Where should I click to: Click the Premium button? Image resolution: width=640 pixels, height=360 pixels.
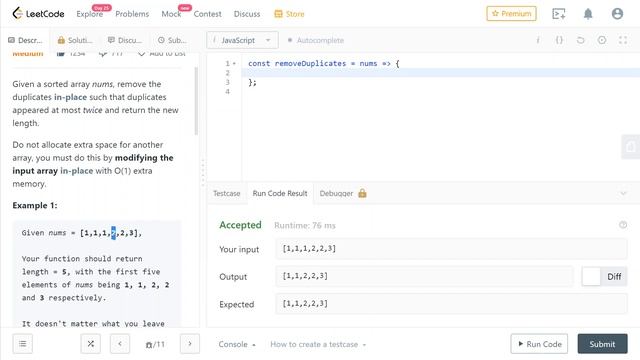pyautogui.click(x=511, y=13)
